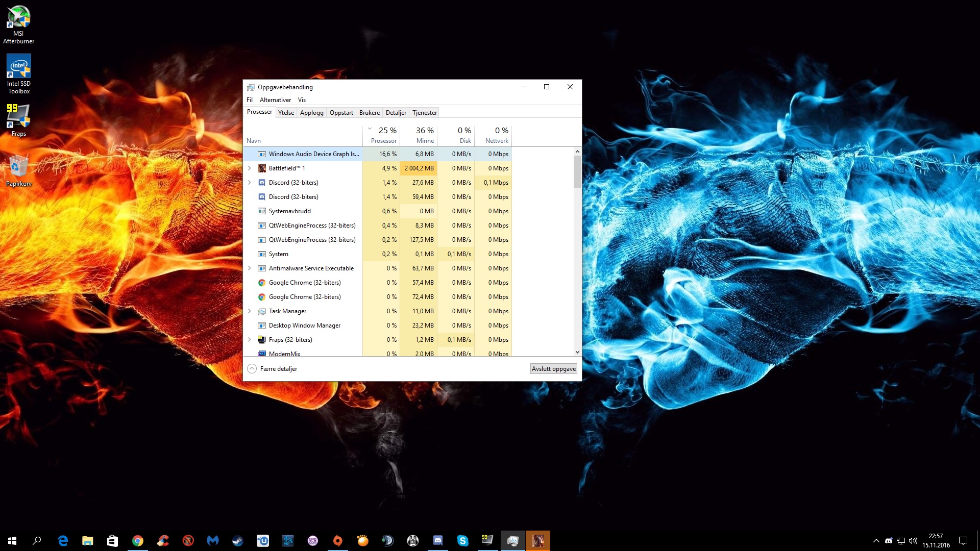Open the Alternativer menu
980x551 pixels.
[x=275, y=100]
